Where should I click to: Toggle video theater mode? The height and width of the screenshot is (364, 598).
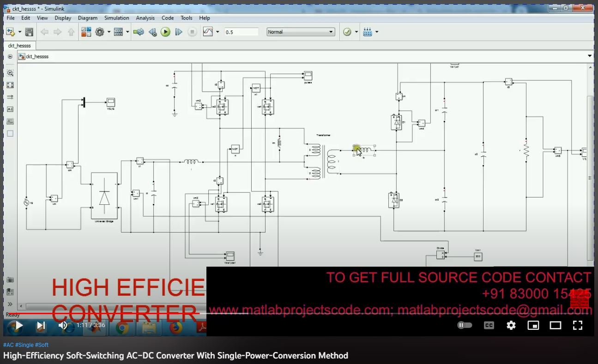[x=555, y=325]
